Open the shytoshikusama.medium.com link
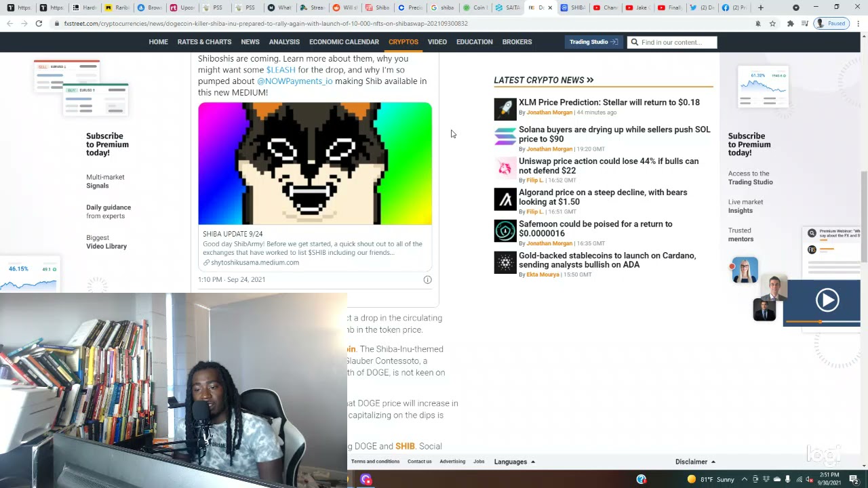Viewport: 868px width, 488px height. point(254,262)
